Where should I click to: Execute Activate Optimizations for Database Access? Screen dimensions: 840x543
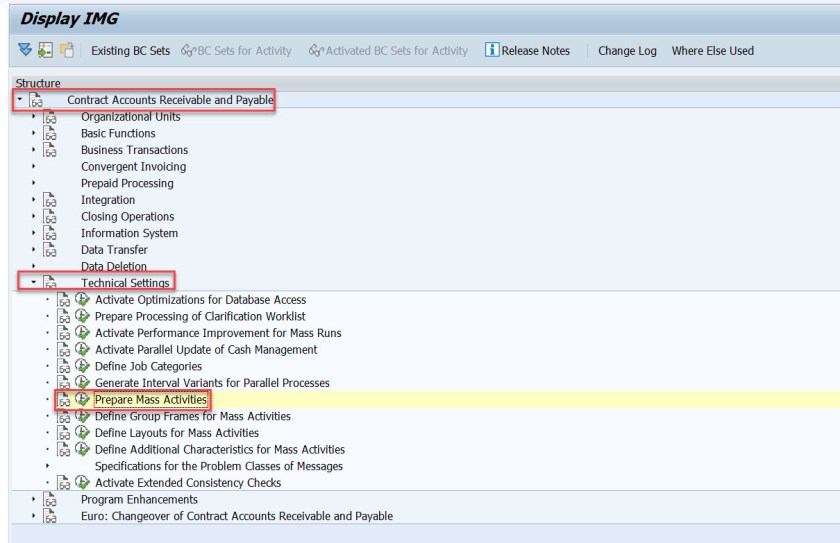point(83,300)
